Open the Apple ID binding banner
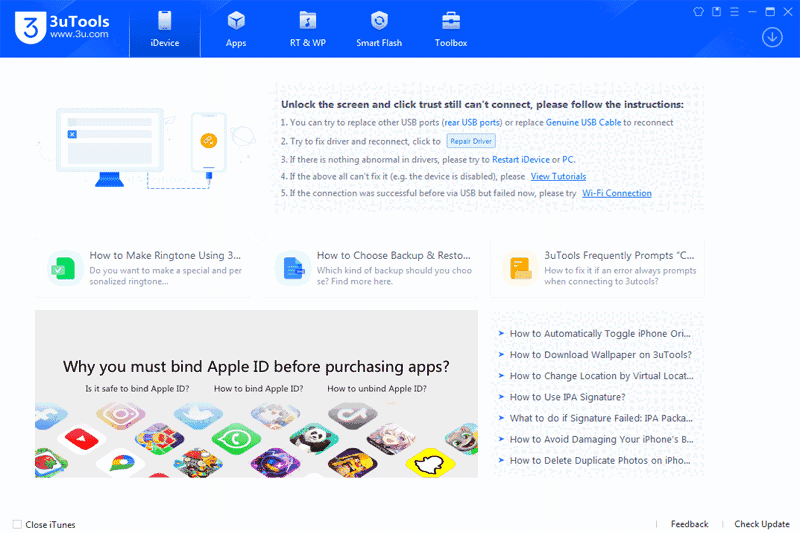Viewport: 800px width, 533px height. 256,394
